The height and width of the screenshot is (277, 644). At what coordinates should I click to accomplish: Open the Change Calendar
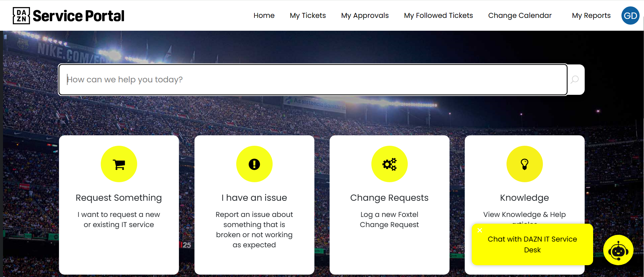(520, 16)
